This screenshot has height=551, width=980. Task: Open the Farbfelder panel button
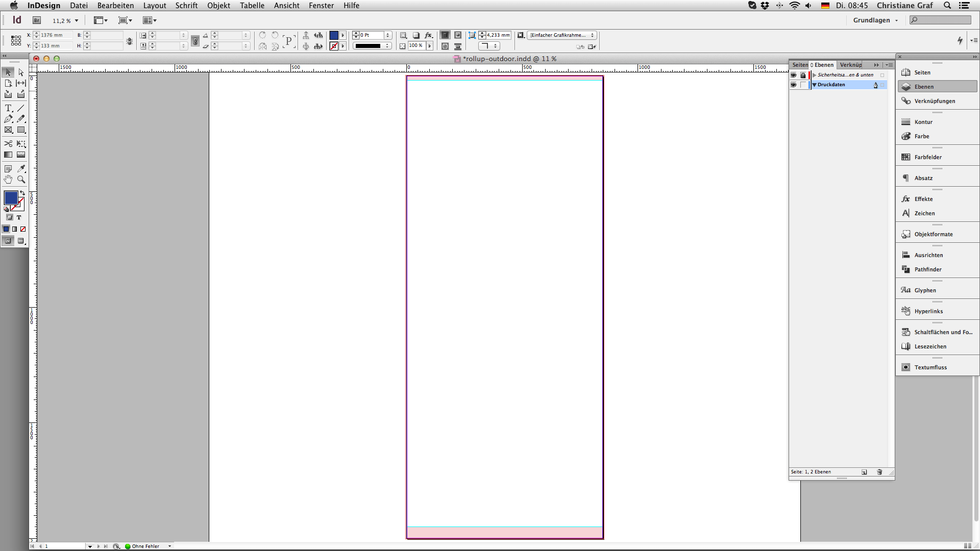(927, 157)
